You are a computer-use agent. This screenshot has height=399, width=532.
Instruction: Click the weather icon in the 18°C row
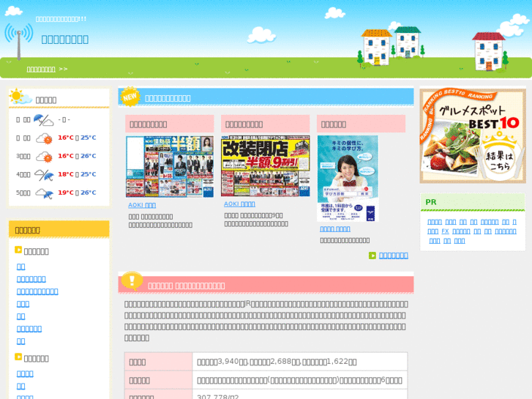(x=44, y=175)
